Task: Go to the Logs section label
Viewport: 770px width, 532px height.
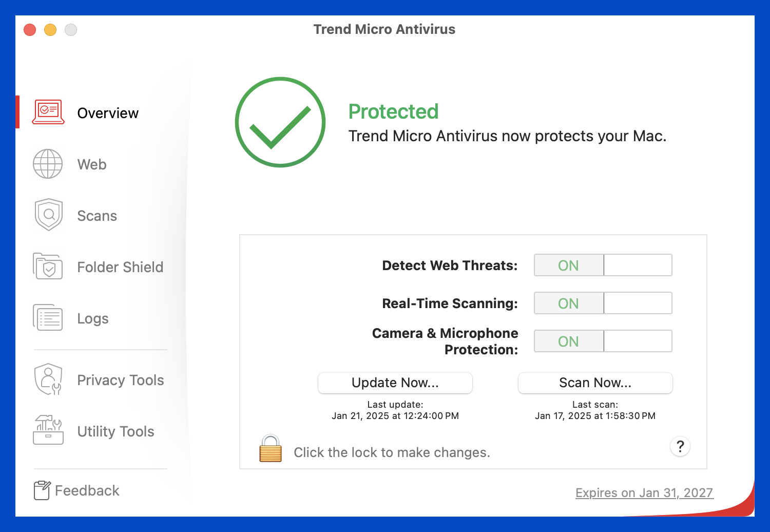Action: click(93, 318)
